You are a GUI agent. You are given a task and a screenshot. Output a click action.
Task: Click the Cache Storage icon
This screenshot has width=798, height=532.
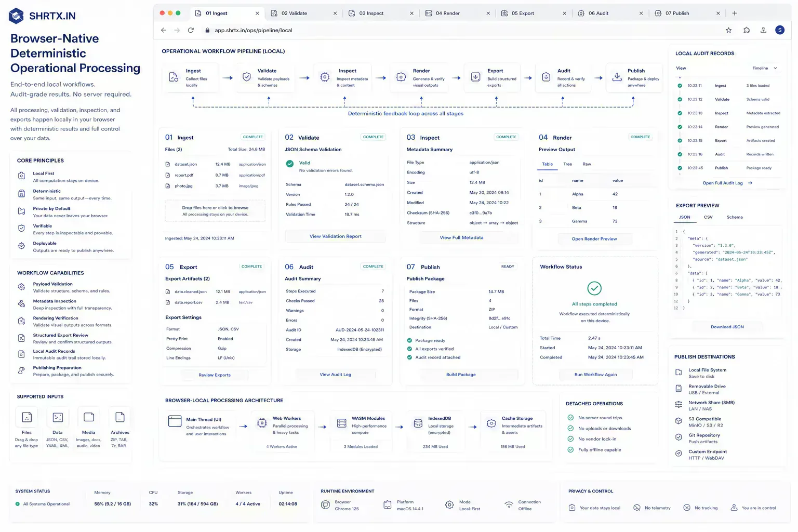click(x=491, y=423)
